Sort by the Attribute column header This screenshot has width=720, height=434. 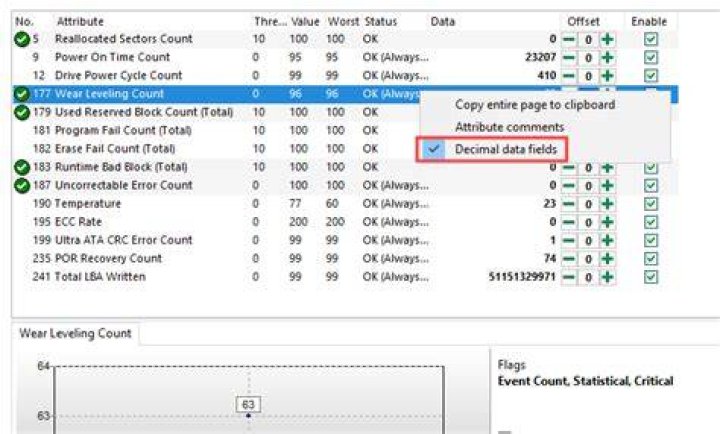click(80, 22)
